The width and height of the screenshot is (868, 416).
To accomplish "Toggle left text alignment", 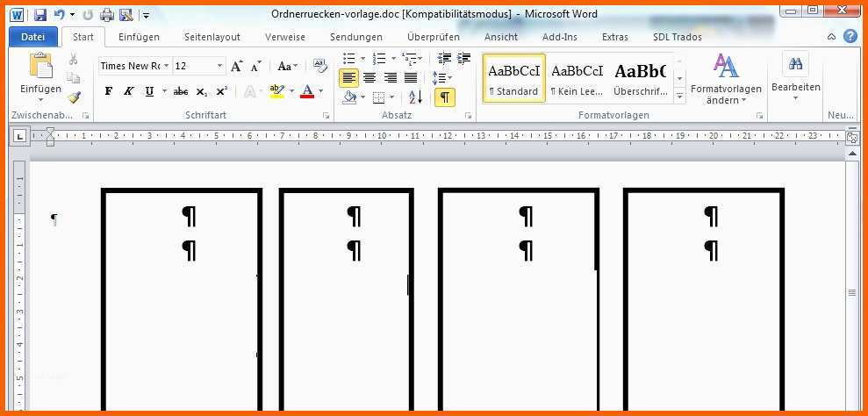I will (349, 78).
